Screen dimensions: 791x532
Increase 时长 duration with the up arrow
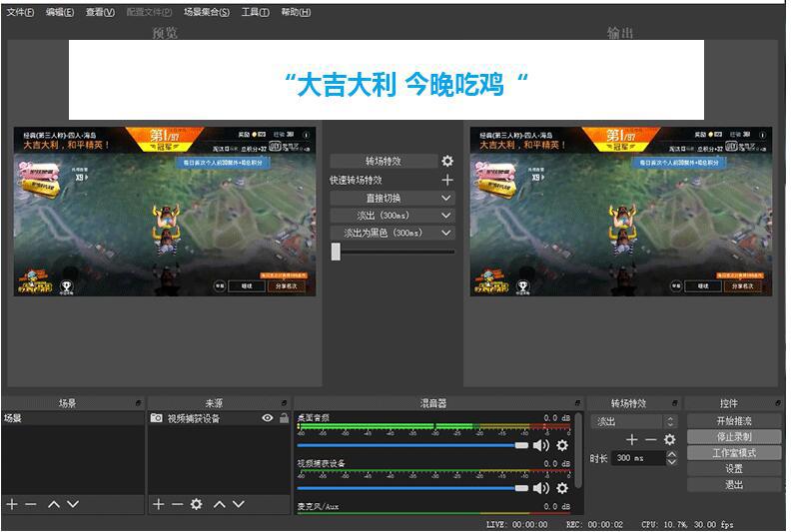click(671, 454)
